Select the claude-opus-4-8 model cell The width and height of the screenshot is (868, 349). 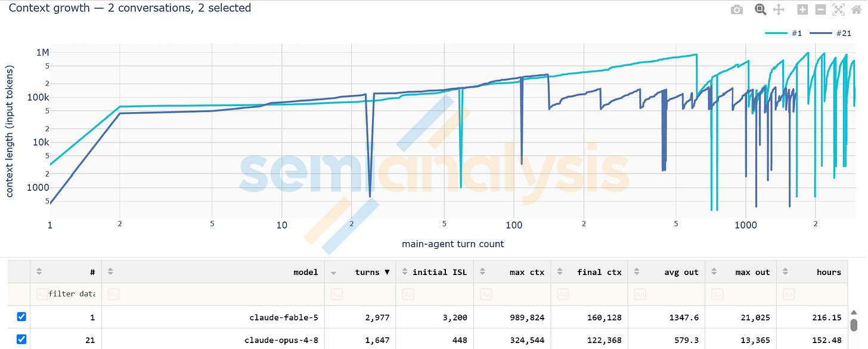click(x=213, y=339)
